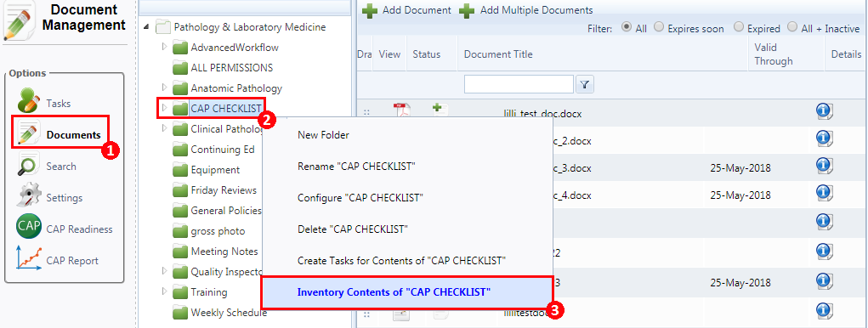Image resolution: width=868 pixels, height=328 pixels.
Task: Open details info icon for the _4.docx row
Action: click(x=825, y=192)
